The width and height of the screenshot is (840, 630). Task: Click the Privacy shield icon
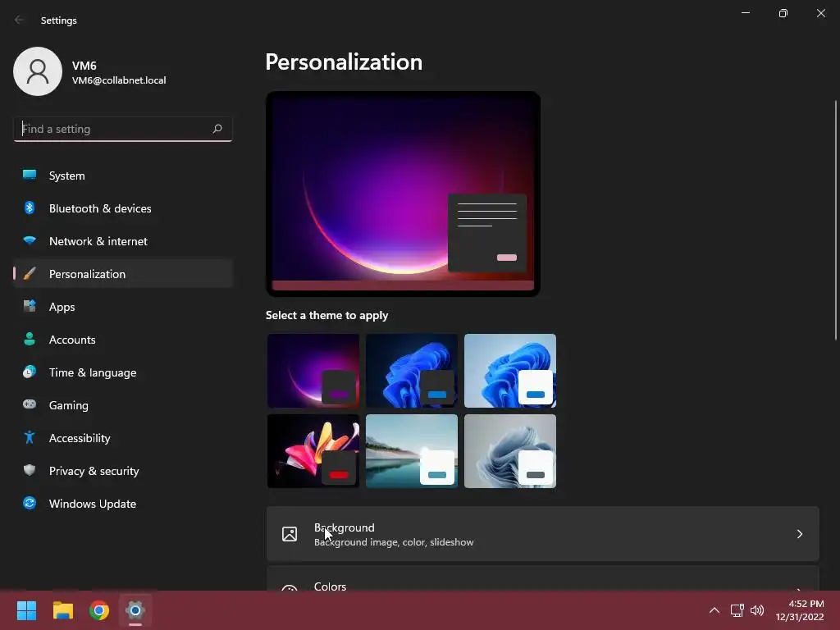pyautogui.click(x=30, y=470)
